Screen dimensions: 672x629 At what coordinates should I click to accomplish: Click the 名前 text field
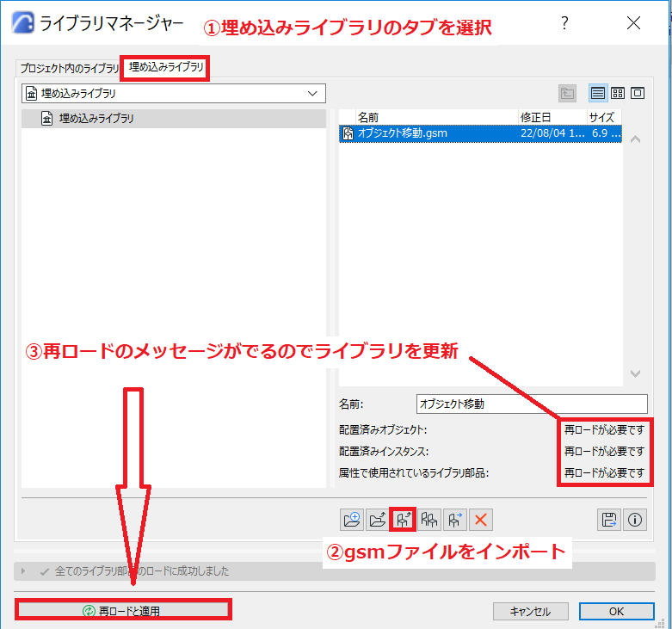[x=532, y=404]
